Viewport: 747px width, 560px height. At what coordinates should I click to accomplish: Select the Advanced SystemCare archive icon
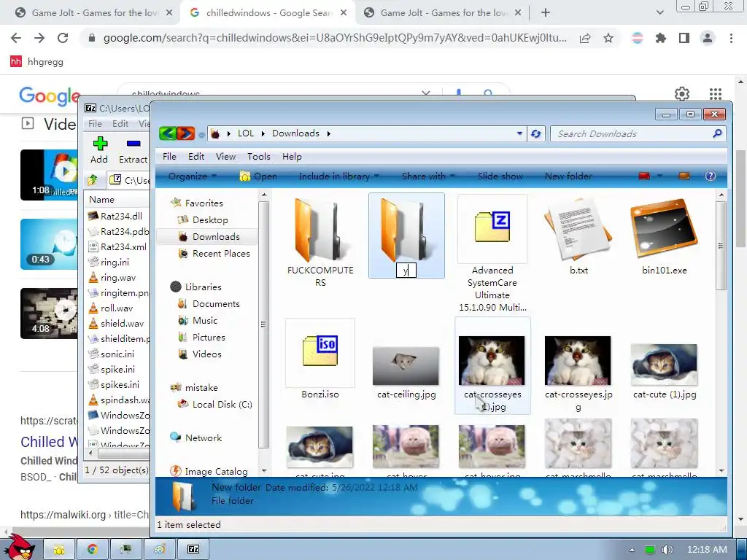pyautogui.click(x=492, y=228)
